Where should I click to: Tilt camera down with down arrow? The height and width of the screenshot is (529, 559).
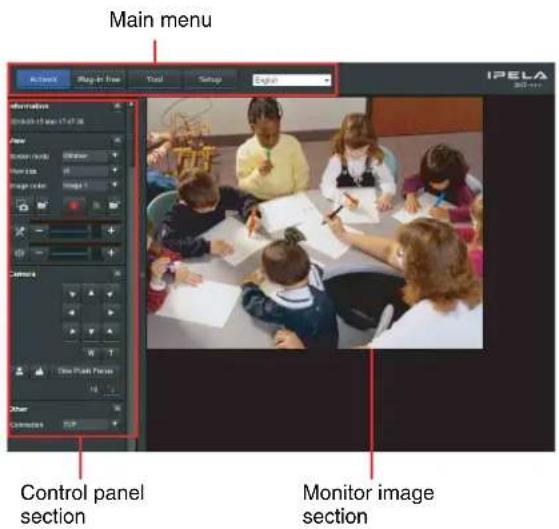point(91,332)
